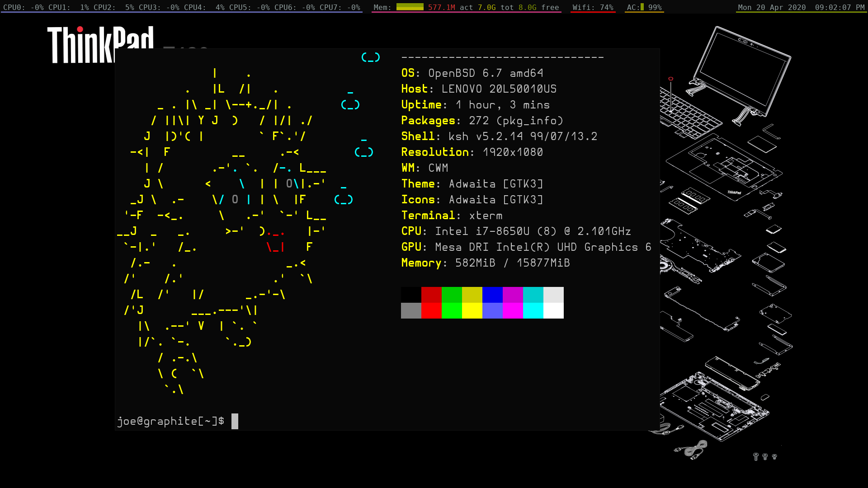Click the CPU4 usage readout in status bar
The width and height of the screenshot is (868, 488).
point(204,7)
